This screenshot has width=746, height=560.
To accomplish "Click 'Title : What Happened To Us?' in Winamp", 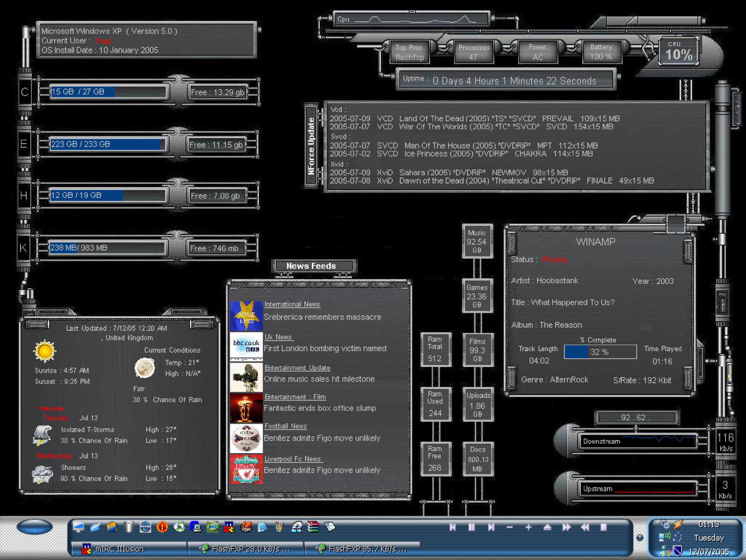I will tap(563, 302).
